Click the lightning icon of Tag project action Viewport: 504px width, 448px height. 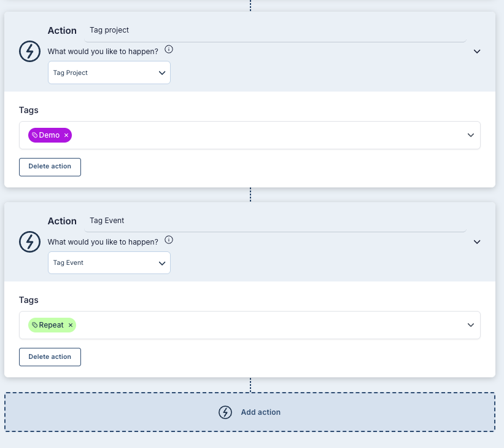(30, 52)
